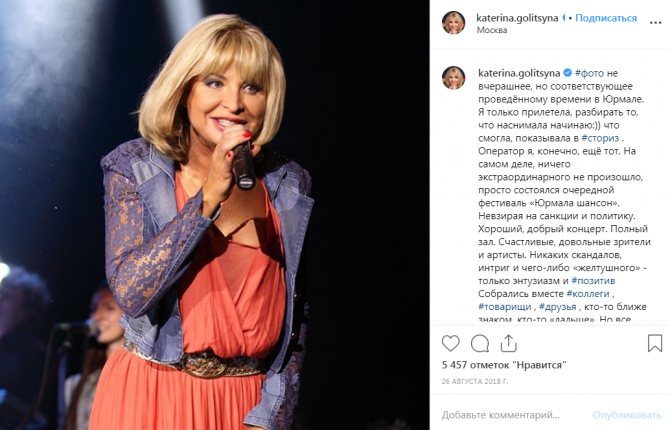Open the #товарищи hashtag
This screenshot has width=670, height=430.
[505, 306]
